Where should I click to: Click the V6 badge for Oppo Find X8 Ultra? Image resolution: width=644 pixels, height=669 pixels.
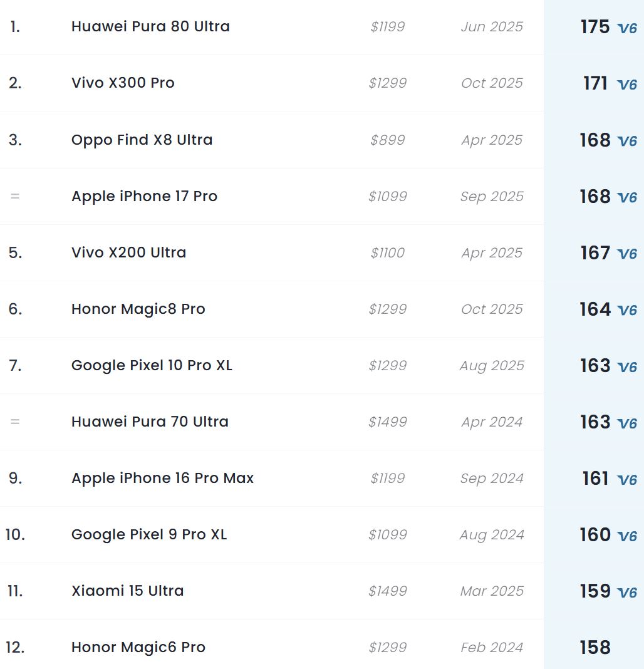(626, 141)
